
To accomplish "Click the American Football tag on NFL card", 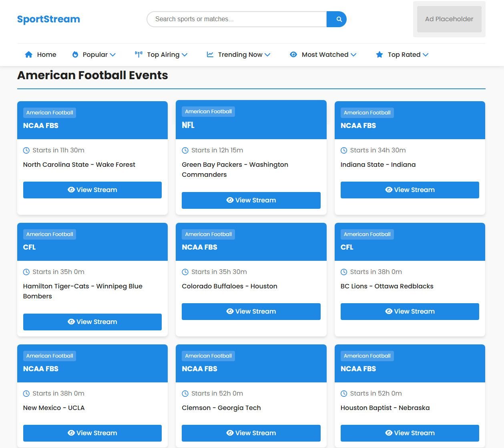I will pyautogui.click(x=208, y=112).
